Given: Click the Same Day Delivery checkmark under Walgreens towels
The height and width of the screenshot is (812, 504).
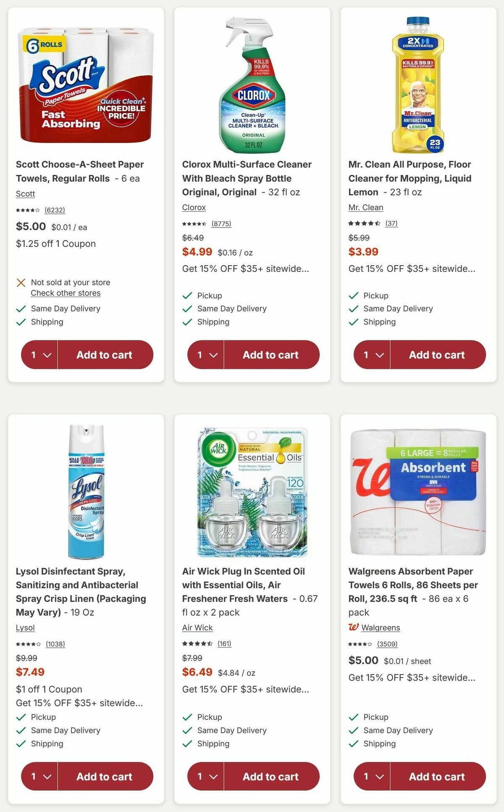Looking at the screenshot, I should coord(353,730).
